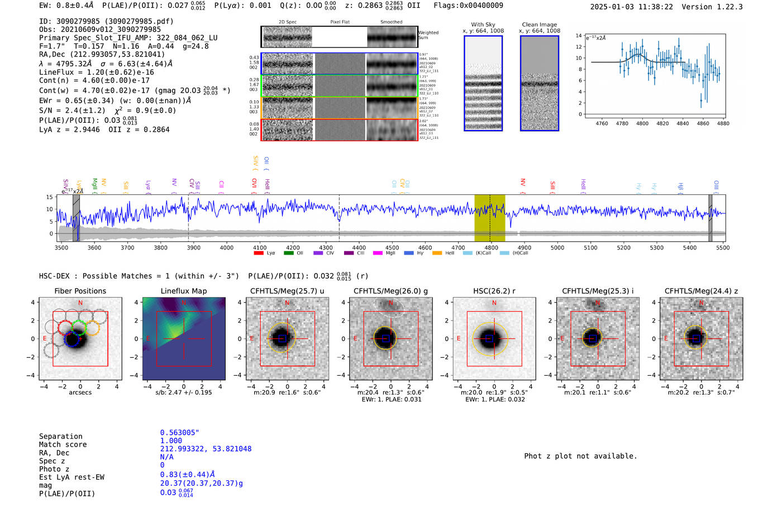Open the CFHTLS/Meg(25.7) u cutout
Image resolution: width=782 pixels, height=532 pixels.
point(287,339)
